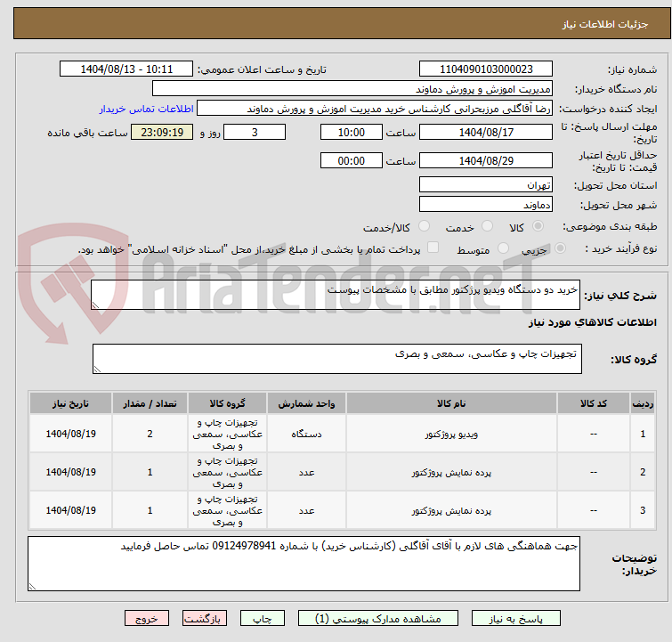This screenshot has height=642, width=672.
Task: Select the متوسط purchase type radio
Action: point(503,248)
